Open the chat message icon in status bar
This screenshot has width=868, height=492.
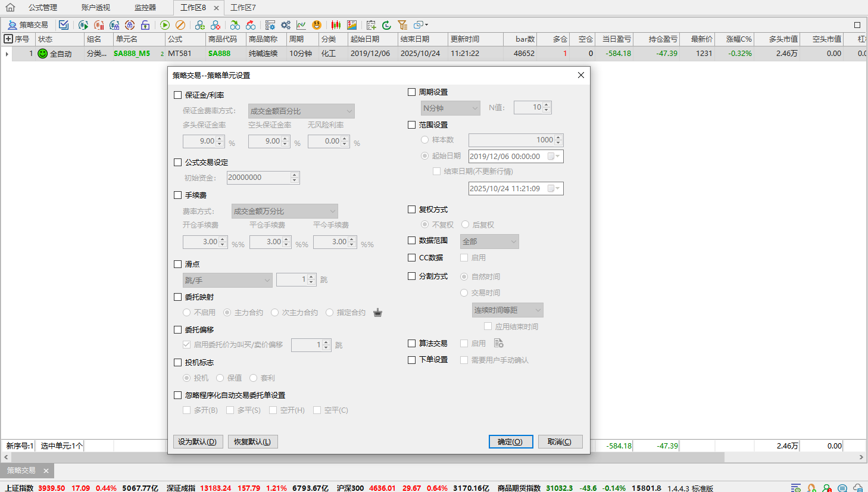tap(842, 488)
